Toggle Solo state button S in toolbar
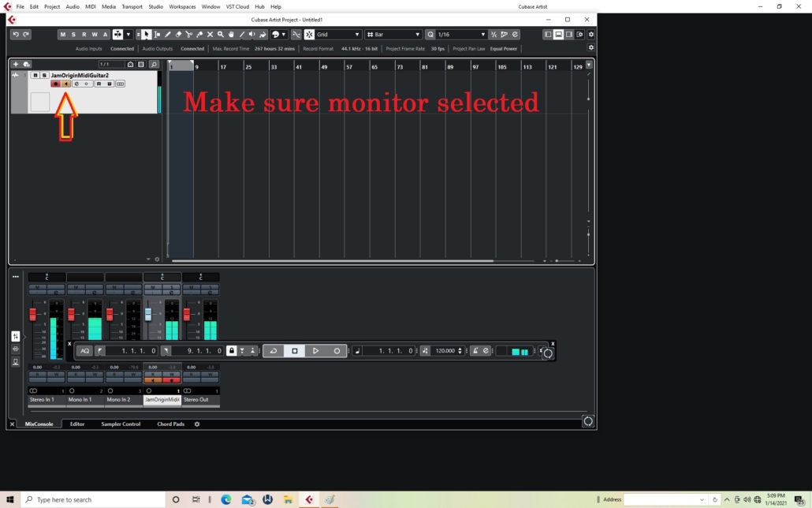This screenshot has height=508, width=812. [x=73, y=34]
